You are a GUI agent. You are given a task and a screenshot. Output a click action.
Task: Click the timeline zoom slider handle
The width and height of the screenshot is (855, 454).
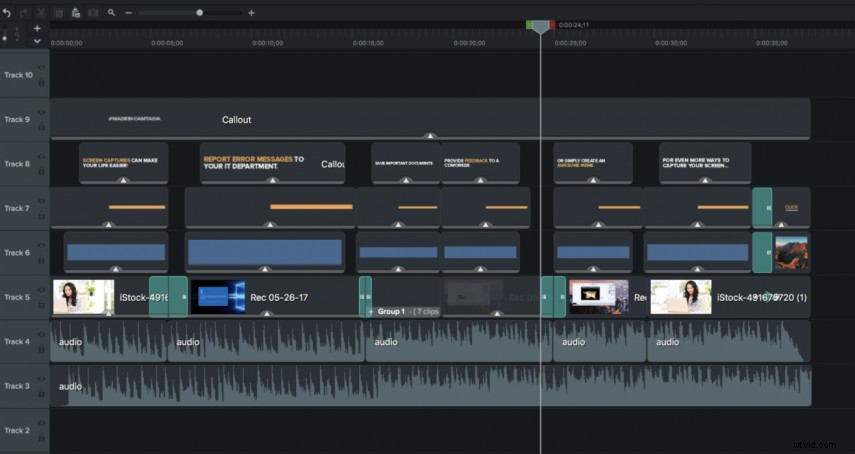[200, 13]
